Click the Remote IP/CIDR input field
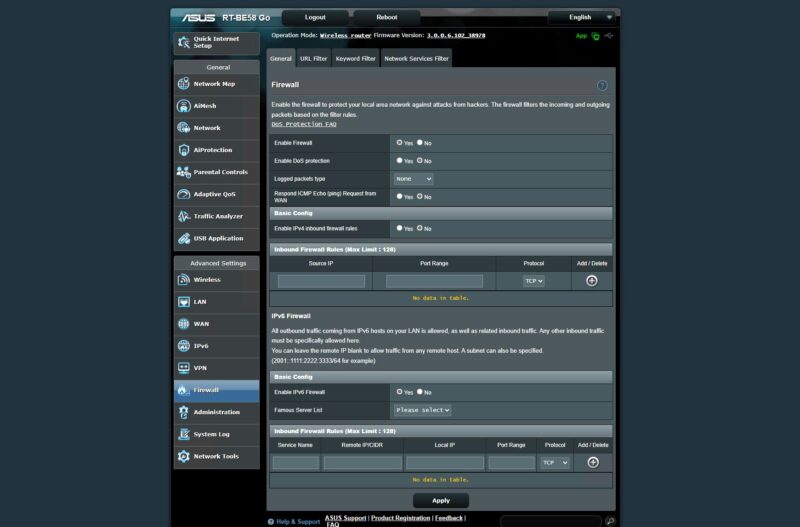Viewport: 800px width, 527px height. click(x=363, y=463)
